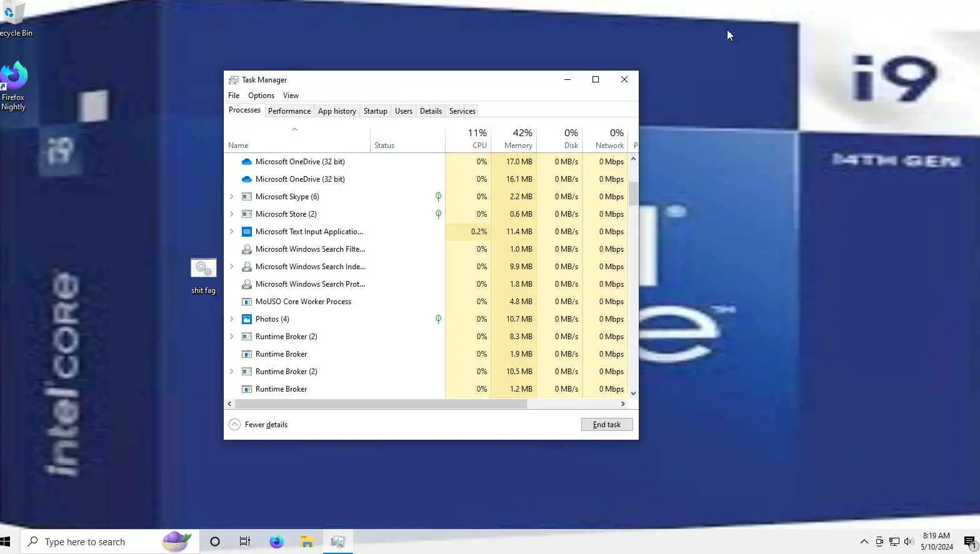Viewport: 980px width, 554px height.
Task: Open the notification center icon
Action: [x=970, y=542]
